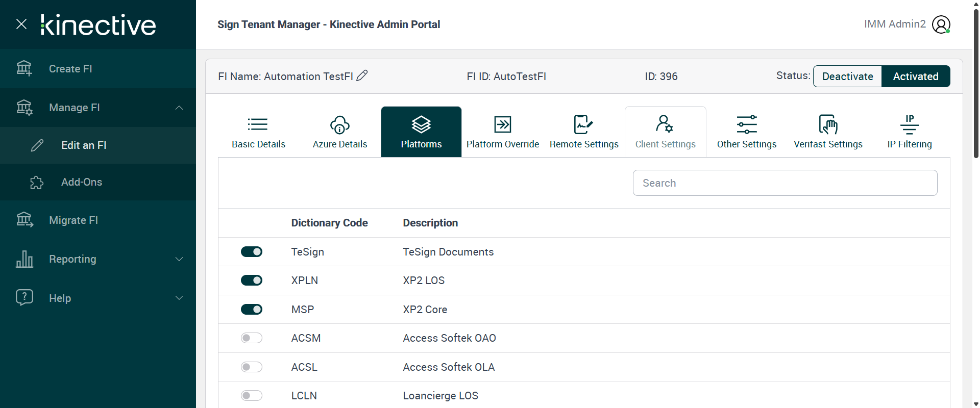This screenshot has width=980, height=408.
Task: Click the Create FI bank icon
Action: [x=24, y=68]
